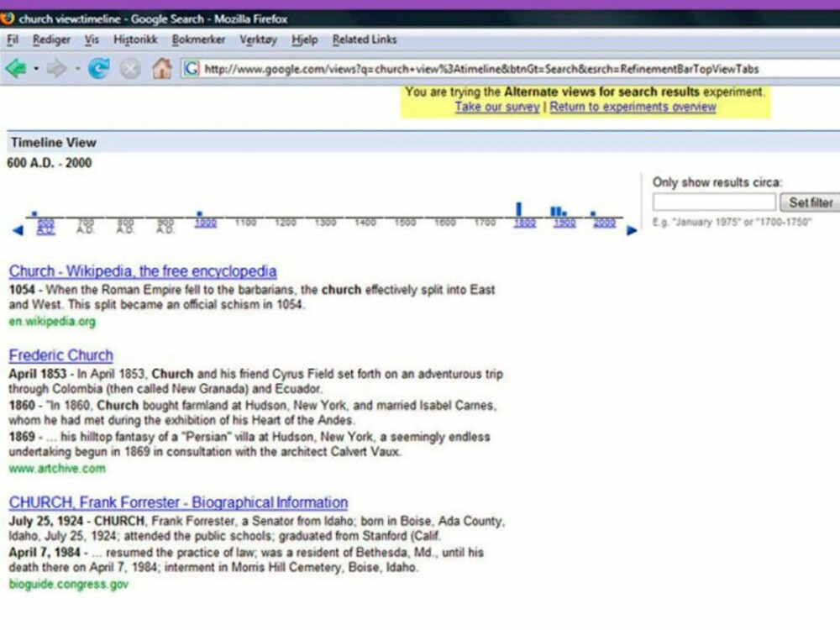The image size is (840, 630).
Task: Click the 600 A.D. - 2000 range text
Action: [50, 163]
